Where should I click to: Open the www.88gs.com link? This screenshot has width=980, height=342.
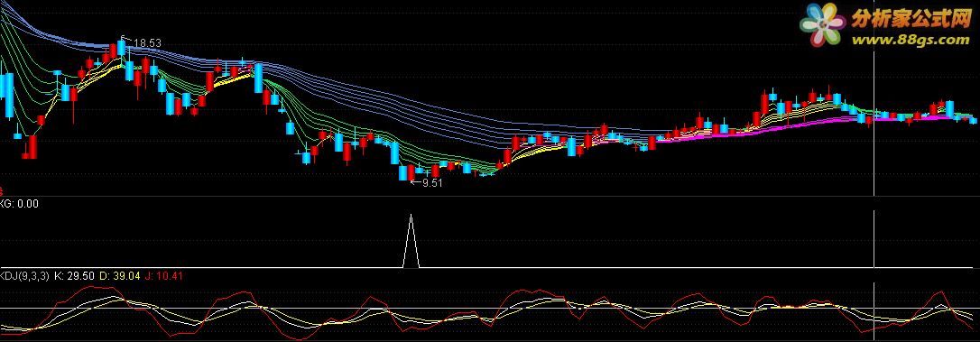(910, 40)
